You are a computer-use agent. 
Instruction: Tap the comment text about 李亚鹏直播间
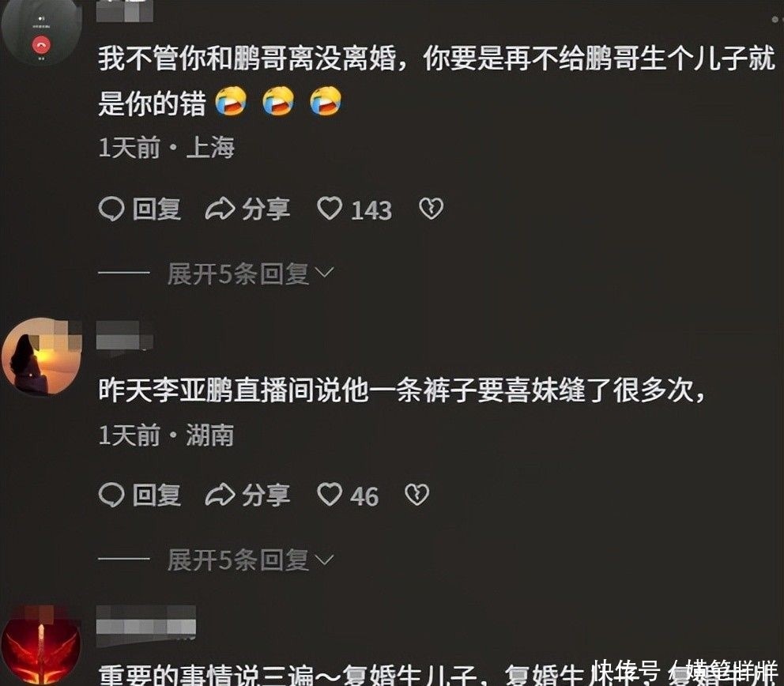[x=402, y=390]
